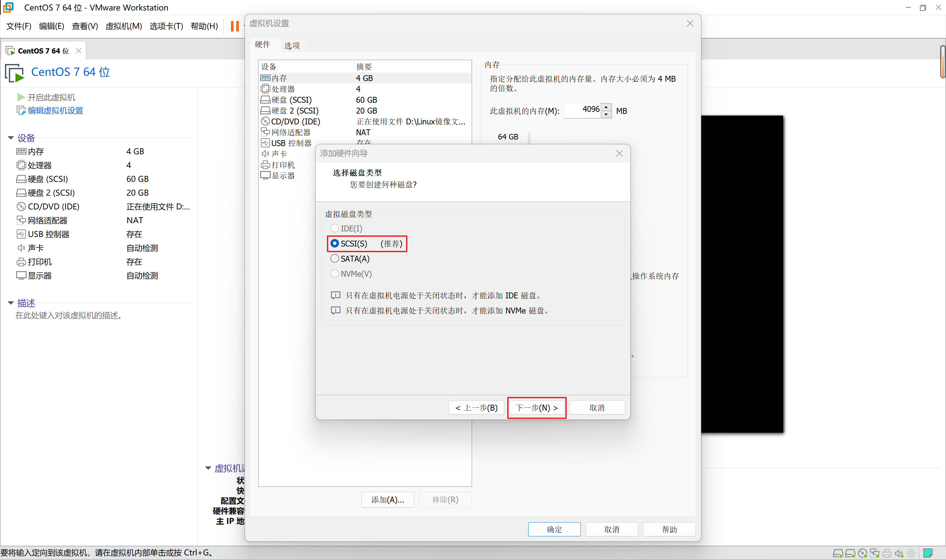
Task: Click the printer status bar icon
Action: pyautogui.click(x=887, y=553)
